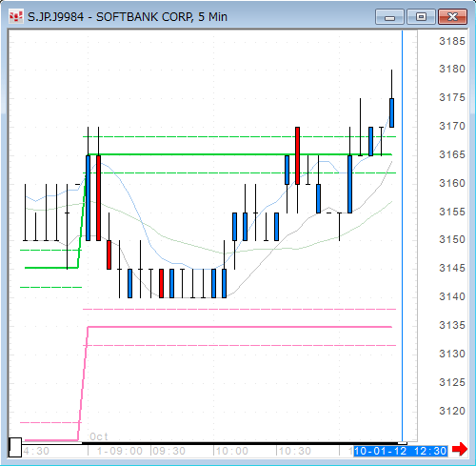Click the last blue candle near 3175
The height and width of the screenshot is (466, 476).
tap(392, 112)
